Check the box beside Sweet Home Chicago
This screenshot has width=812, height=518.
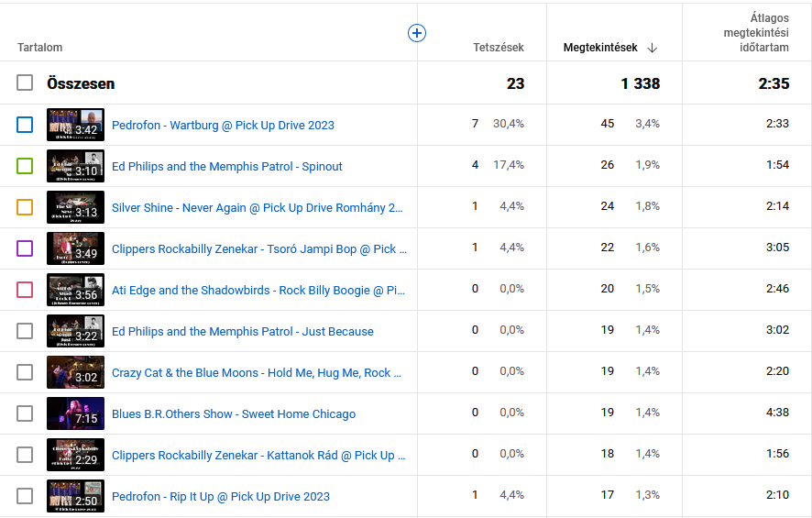(x=25, y=413)
